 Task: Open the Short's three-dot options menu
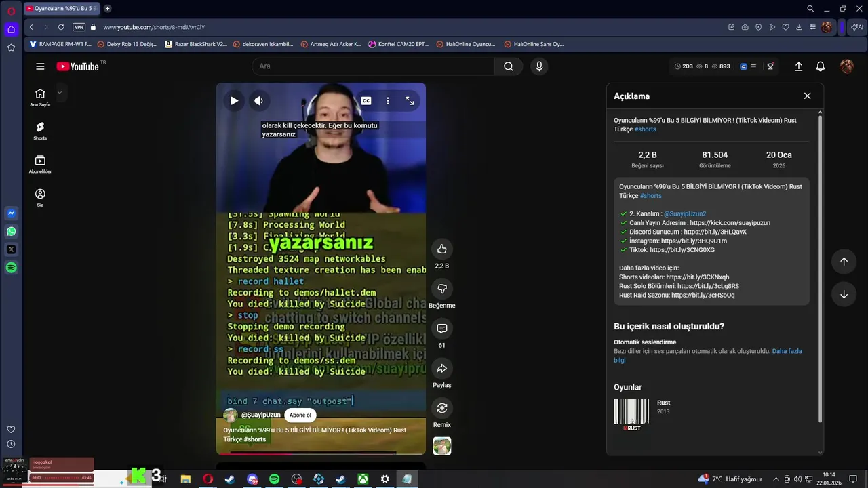[x=388, y=101]
